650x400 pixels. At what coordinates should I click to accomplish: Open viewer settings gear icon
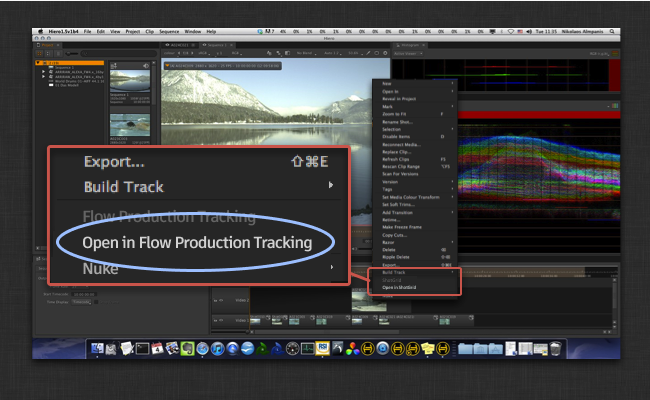pyautogui.click(x=385, y=53)
